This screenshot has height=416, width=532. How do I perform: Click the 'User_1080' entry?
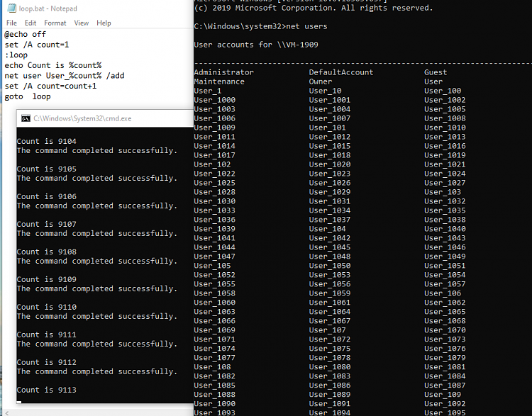330,367
